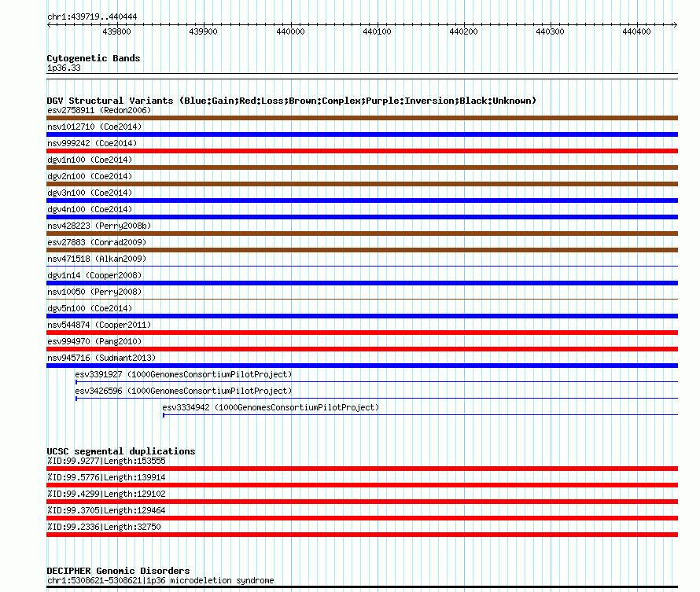
Task: Click the thin blue esv3334942 line
Action: pyautogui.click(x=421, y=415)
